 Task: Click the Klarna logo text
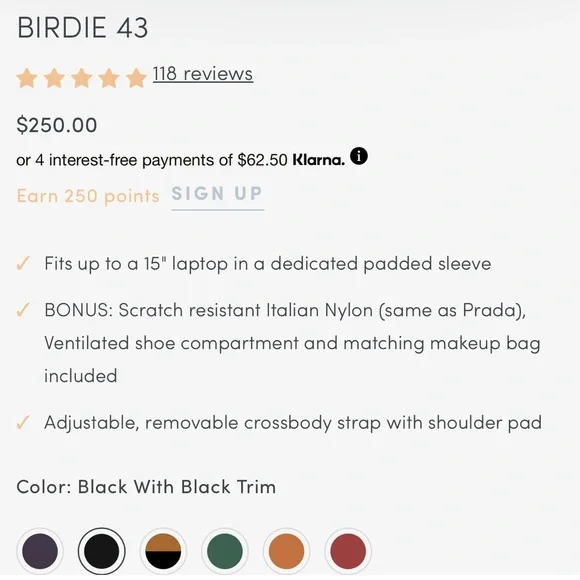318,160
